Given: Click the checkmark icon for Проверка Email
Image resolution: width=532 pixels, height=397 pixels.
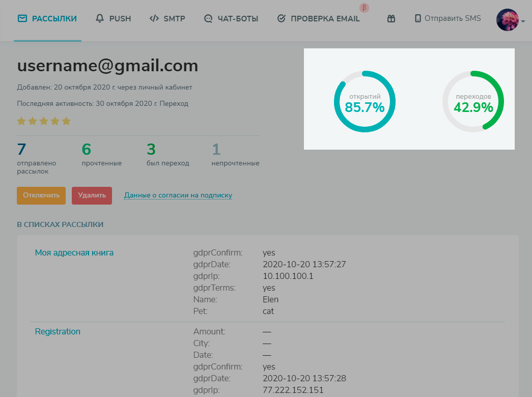Looking at the screenshot, I should pos(281,19).
